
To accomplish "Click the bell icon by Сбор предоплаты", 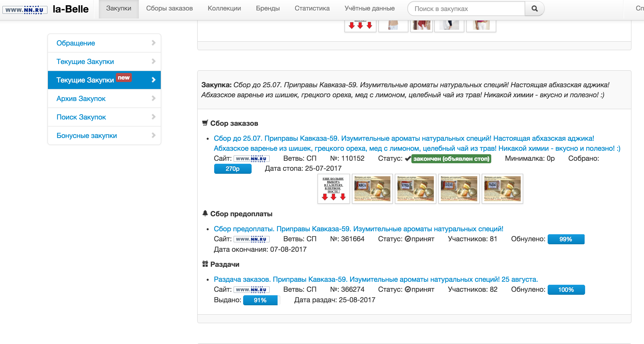I will [205, 213].
